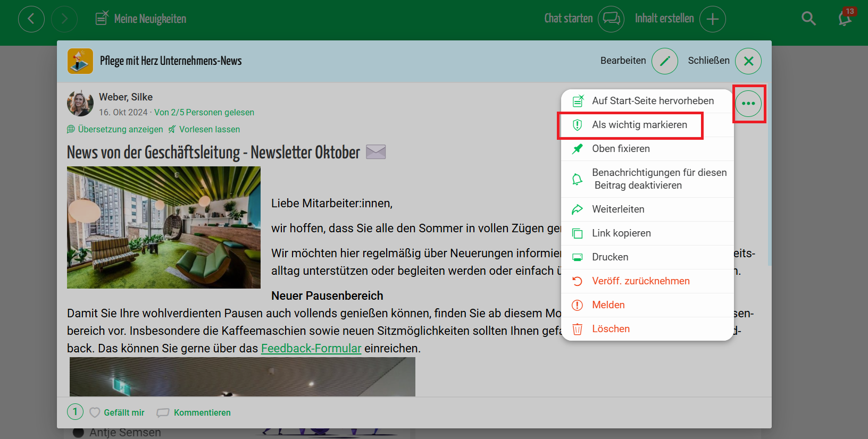The image size is (868, 439).
Task: Select Weiterleiten from the menu
Action: (x=618, y=209)
